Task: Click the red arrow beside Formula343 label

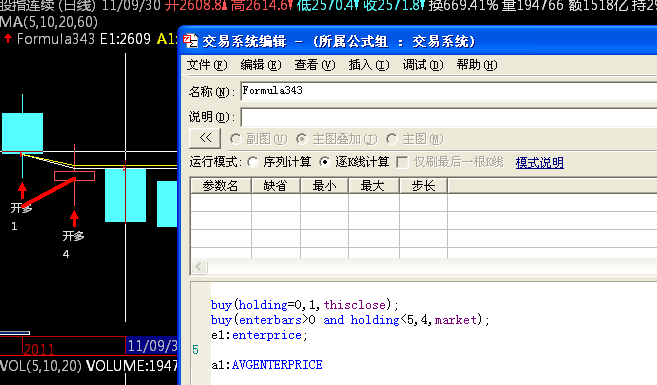Action: (x=8, y=39)
